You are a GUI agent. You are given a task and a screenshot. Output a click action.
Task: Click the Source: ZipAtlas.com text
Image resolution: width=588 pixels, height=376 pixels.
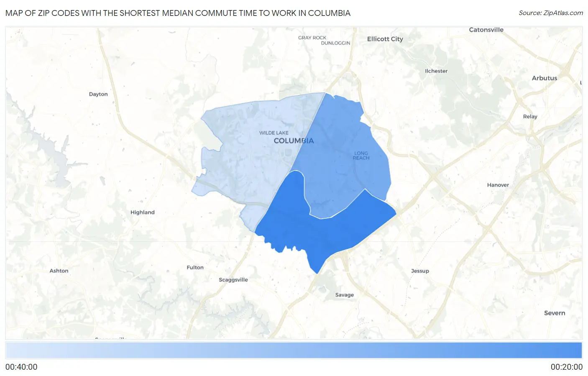click(x=551, y=13)
